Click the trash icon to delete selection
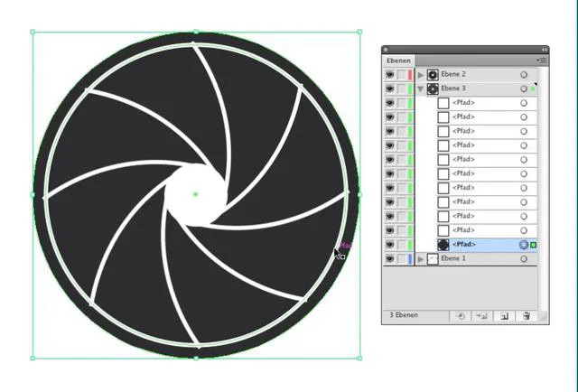 click(x=526, y=316)
